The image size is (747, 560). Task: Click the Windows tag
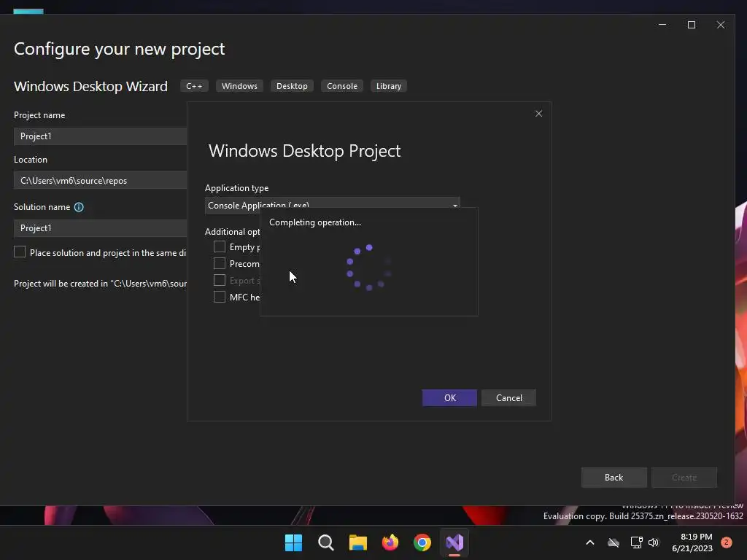coord(239,86)
